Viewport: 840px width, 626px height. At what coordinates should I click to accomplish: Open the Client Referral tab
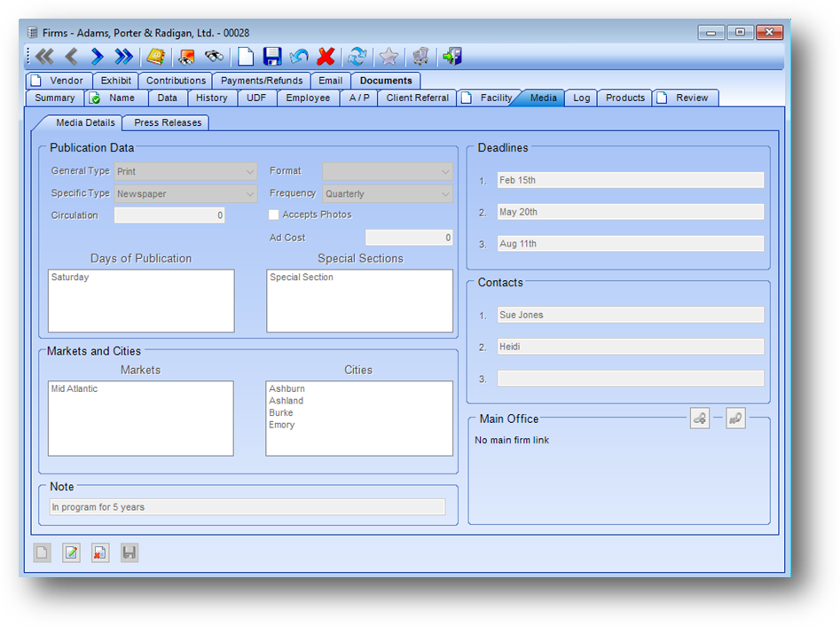(417, 98)
